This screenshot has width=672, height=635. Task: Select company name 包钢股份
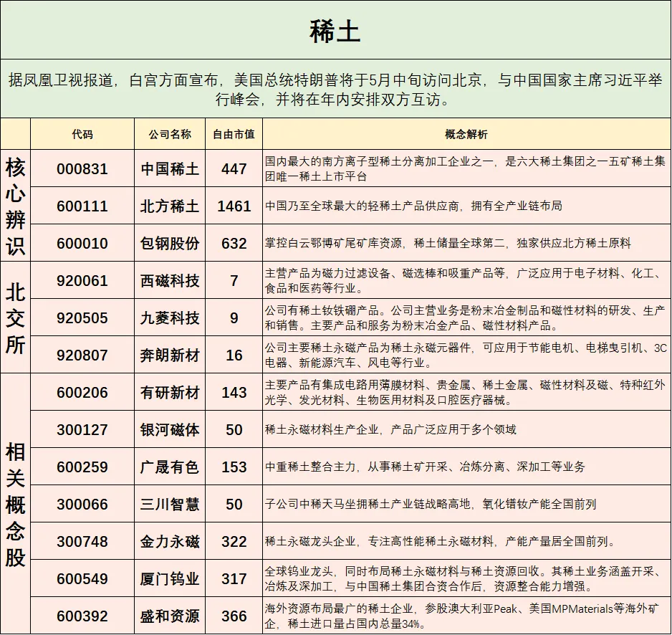170,244
